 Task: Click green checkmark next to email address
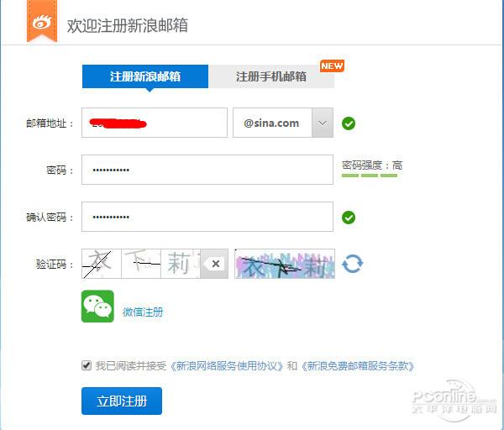point(349,123)
